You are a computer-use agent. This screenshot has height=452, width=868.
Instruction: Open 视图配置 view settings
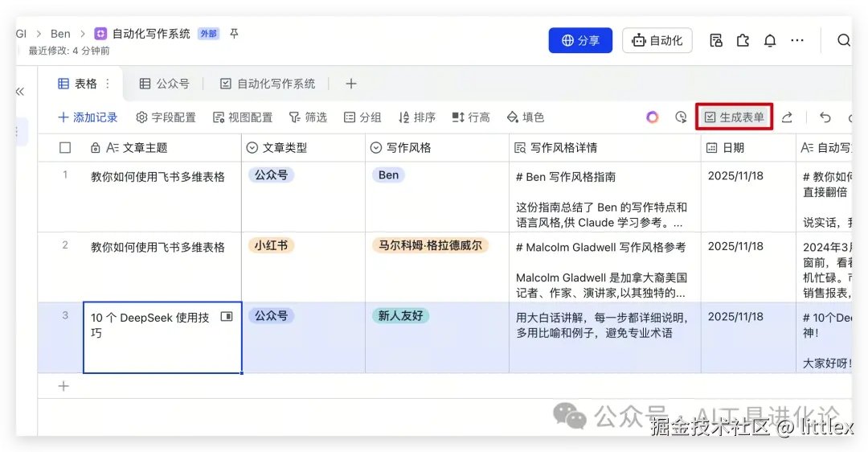(x=243, y=117)
